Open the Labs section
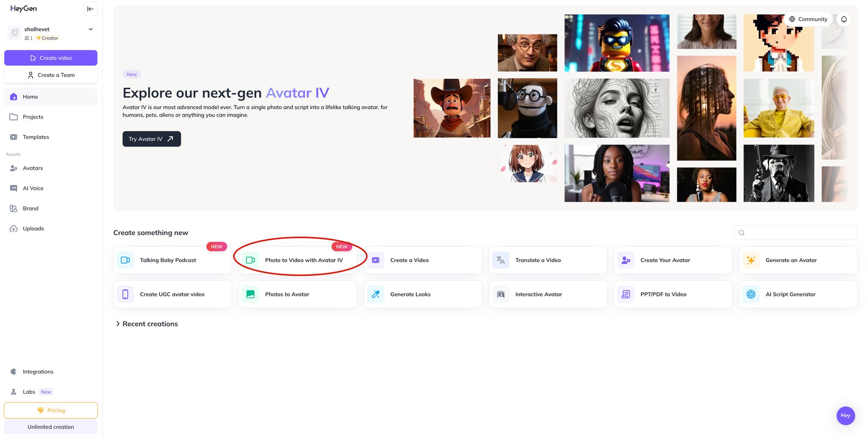868x438 pixels. coord(29,392)
